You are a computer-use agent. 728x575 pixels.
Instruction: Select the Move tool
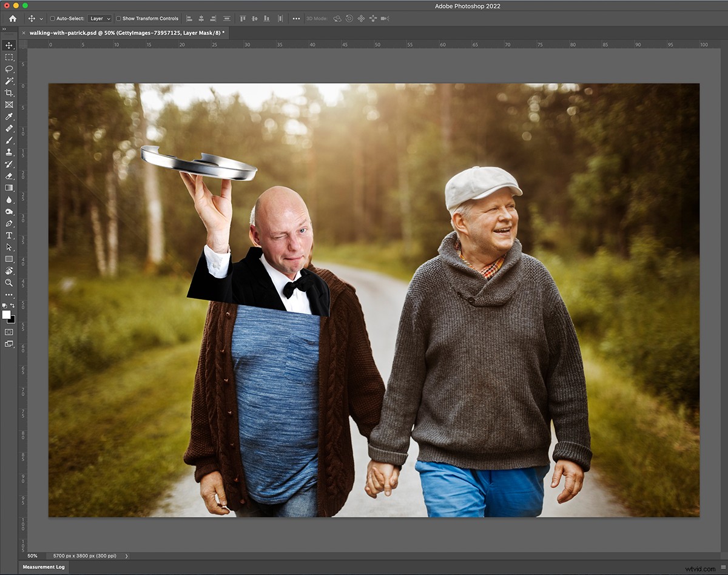pyautogui.click(x=8, y=45)
